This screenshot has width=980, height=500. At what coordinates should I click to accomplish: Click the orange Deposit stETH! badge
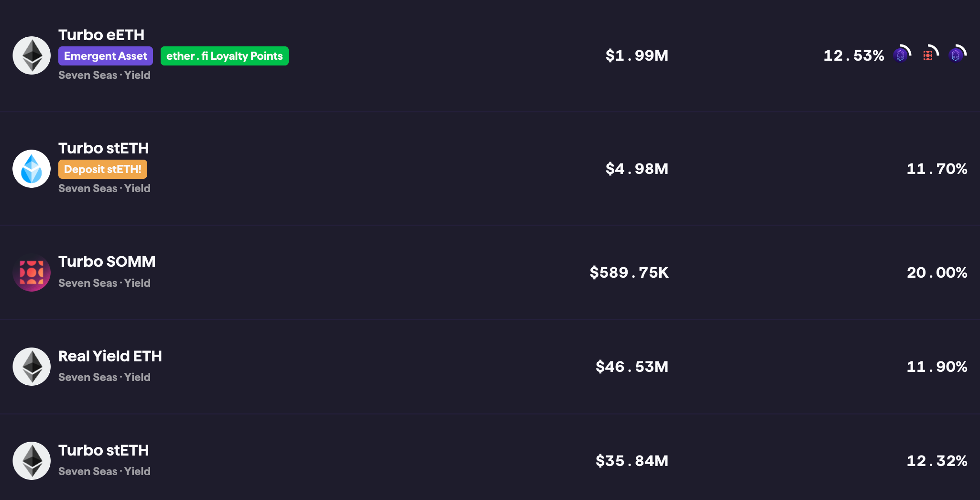pyautogui.click(x=103, y=169)
